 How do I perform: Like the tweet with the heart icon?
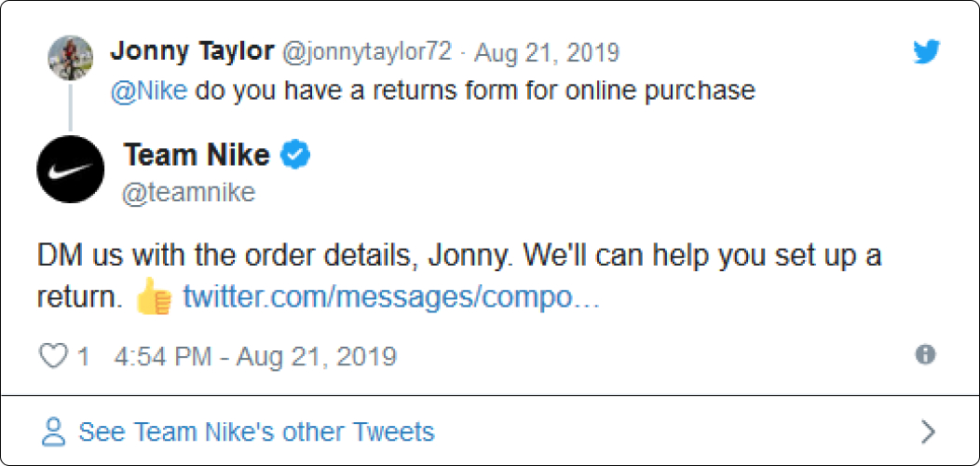(53, 356)
